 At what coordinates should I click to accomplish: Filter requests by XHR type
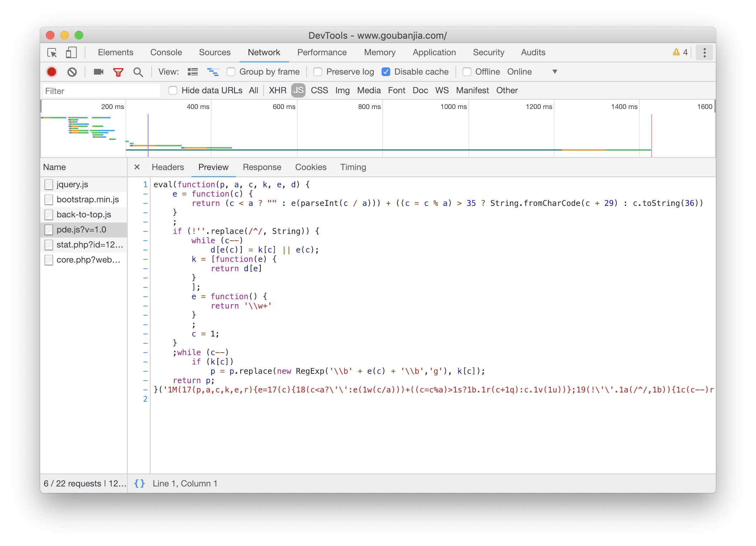pyautogui.click(x=278, y=90)
